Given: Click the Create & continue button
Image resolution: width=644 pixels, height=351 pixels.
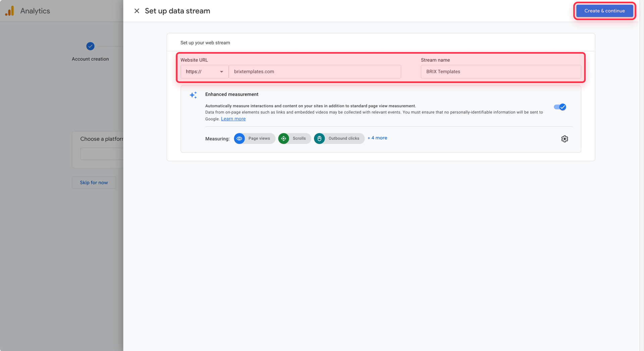Looking at the screenshot, I should click(604, 10).
